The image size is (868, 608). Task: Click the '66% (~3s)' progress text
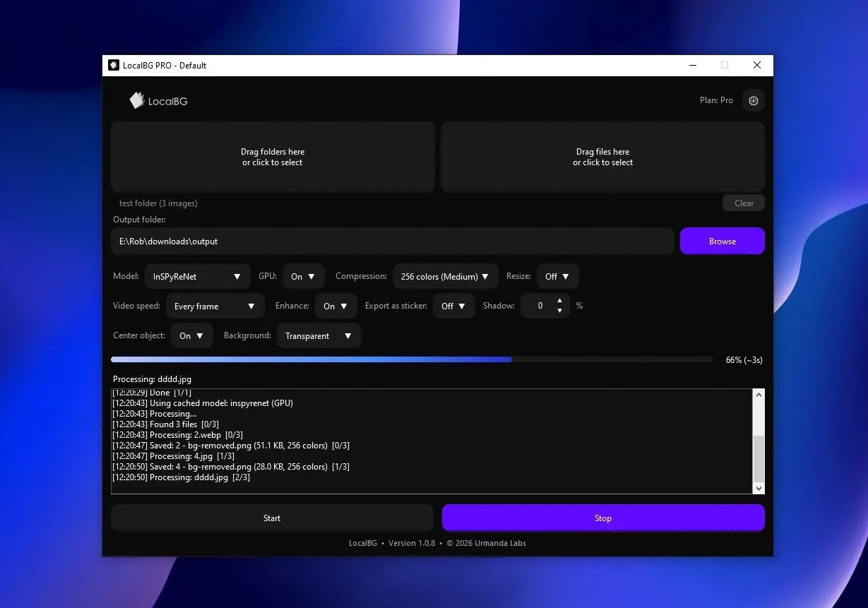click(x=744, y=360)
